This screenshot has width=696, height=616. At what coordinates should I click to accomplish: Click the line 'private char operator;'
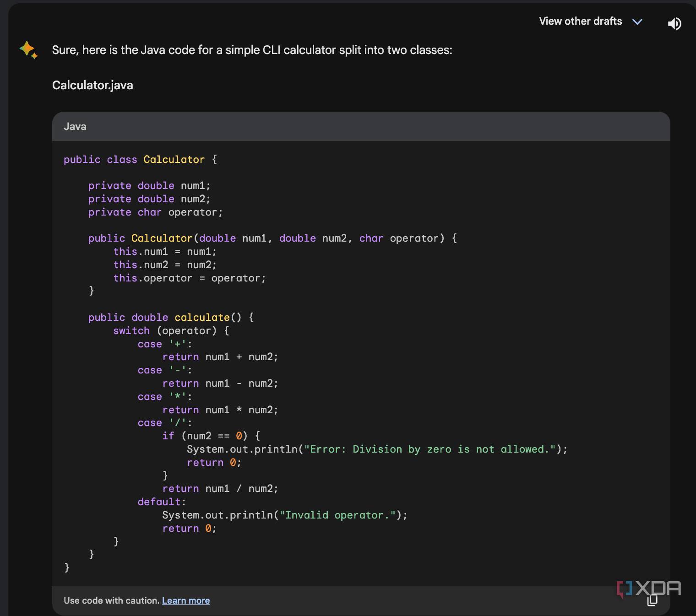click(x=155, y=212)
